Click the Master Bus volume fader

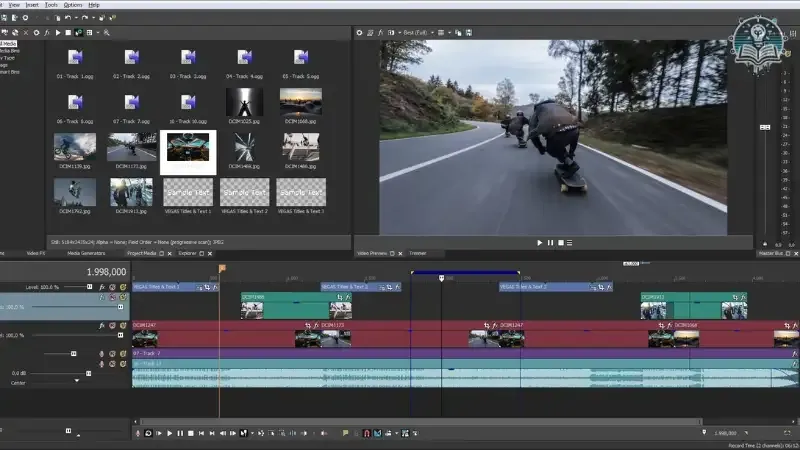[765, 127]
